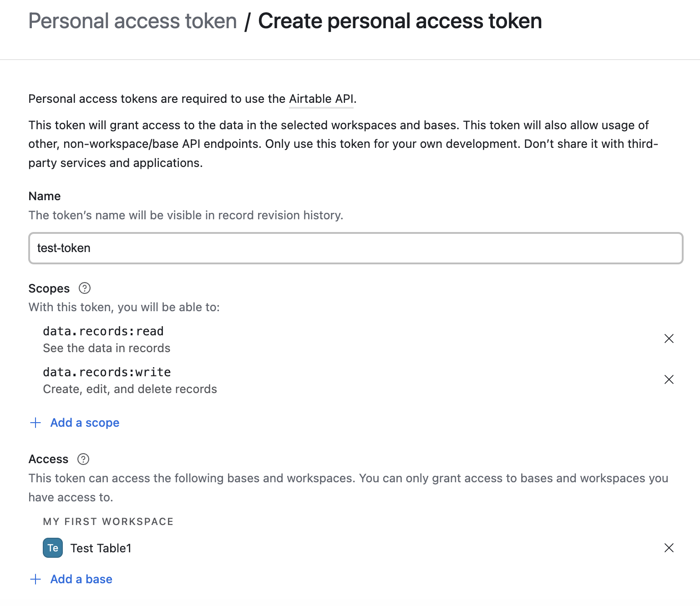Image resolution: width=700 pixels, height=606 pixels.
Task: Click the Scopes section label
Action: [49, 288]
